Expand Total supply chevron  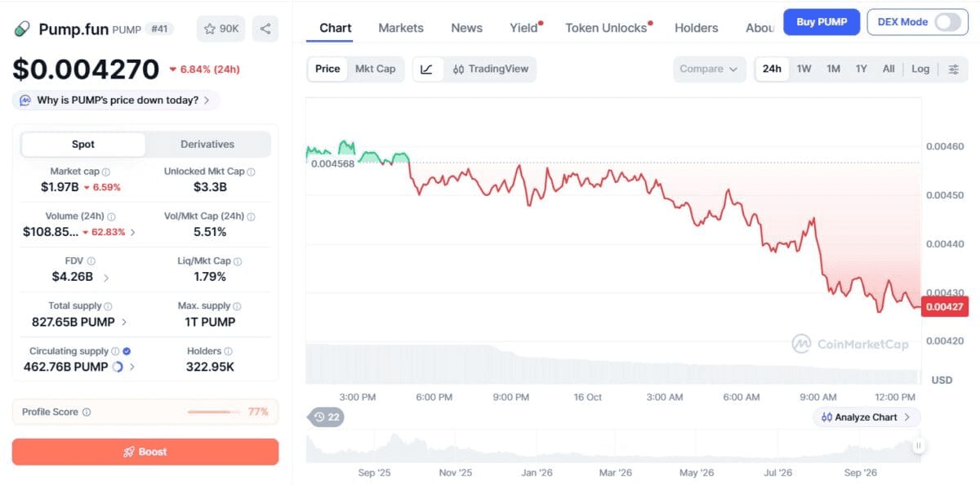click(124, 322)
